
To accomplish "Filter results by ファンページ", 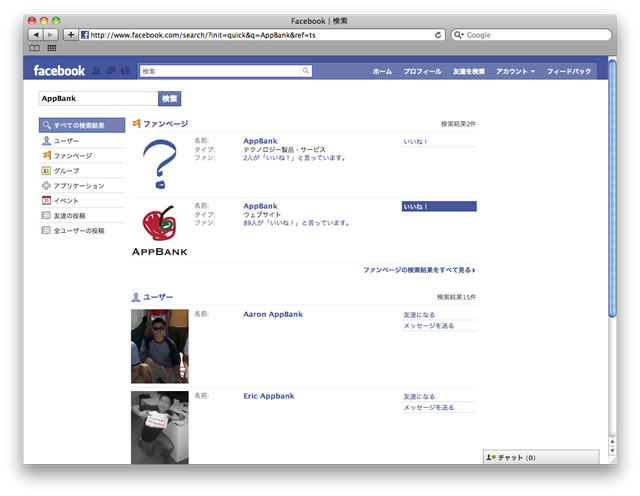I will pos(82,156).
